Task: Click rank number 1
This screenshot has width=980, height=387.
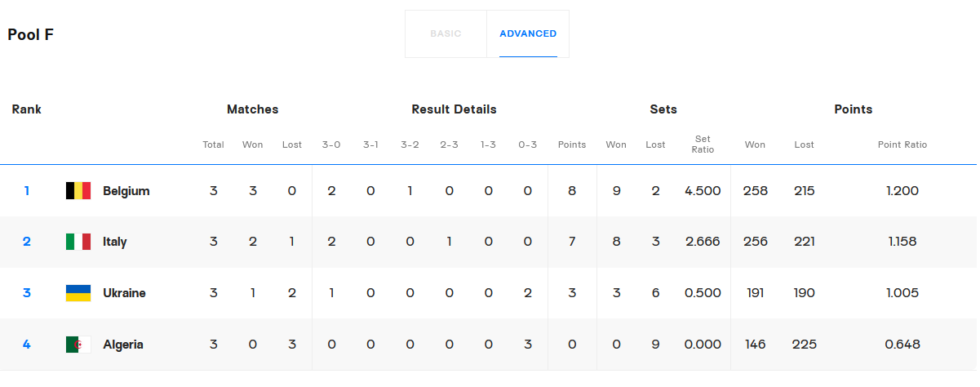Action: point(27,191)
